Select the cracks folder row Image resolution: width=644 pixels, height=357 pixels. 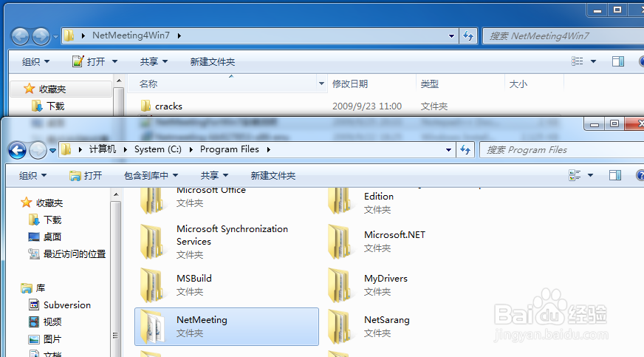coord(345,106)
